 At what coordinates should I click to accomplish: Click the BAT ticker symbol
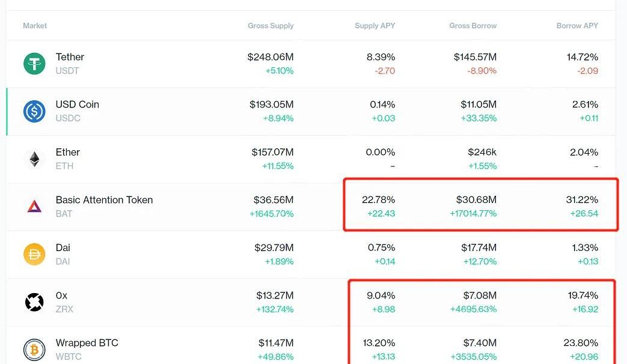pyautogui.click(x=64, y=214)
